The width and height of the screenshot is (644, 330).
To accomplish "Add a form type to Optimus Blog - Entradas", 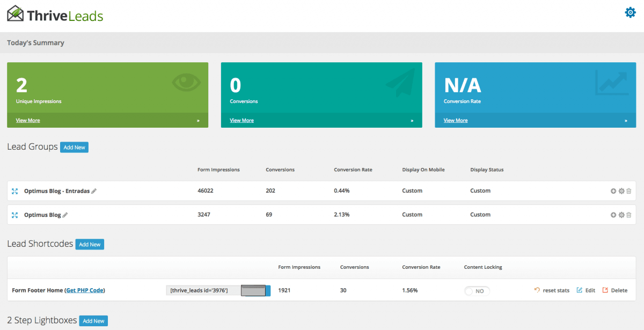I will pos(613,191).
